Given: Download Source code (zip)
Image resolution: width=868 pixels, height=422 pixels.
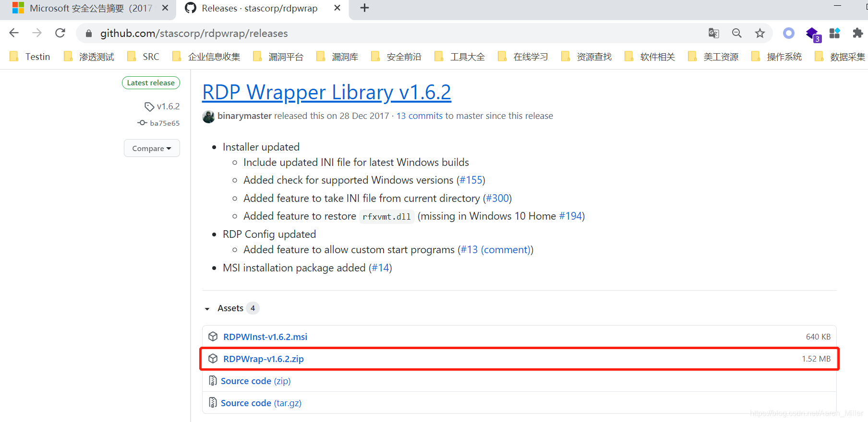Looking at the screenshot, I should [255, 381].
